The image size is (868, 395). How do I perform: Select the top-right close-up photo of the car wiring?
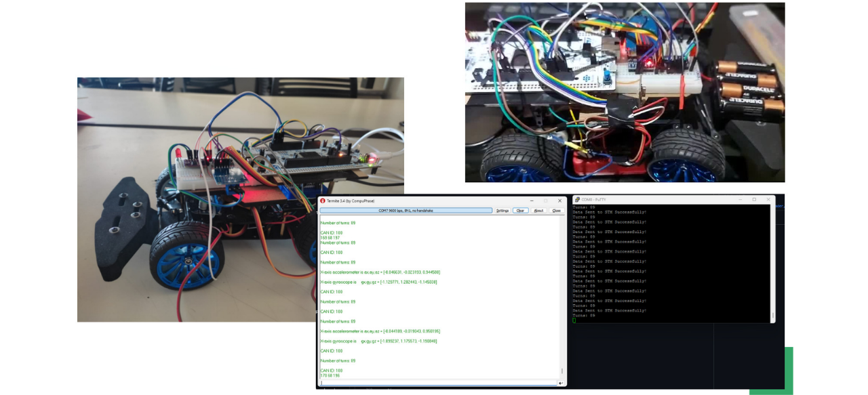point(625,92)
